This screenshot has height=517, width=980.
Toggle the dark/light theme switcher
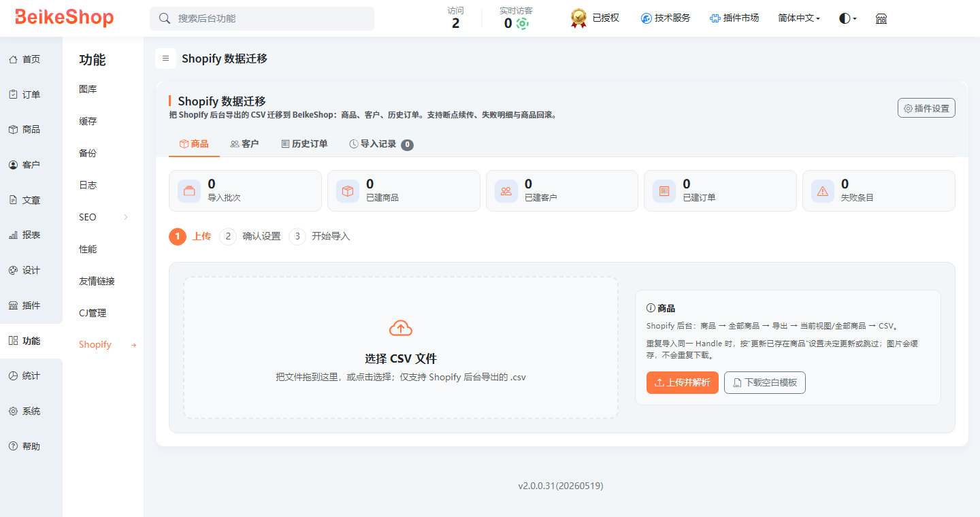(848, 18)
